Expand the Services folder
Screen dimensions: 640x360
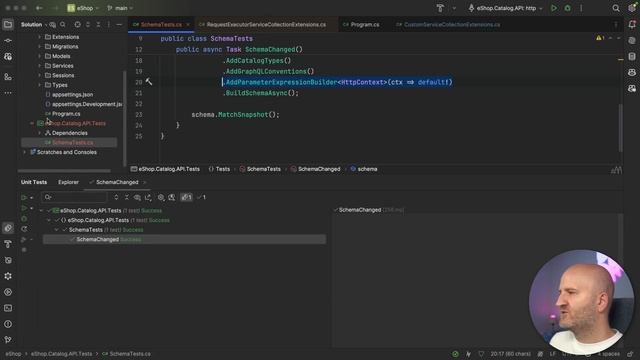[x=40, y=66]
